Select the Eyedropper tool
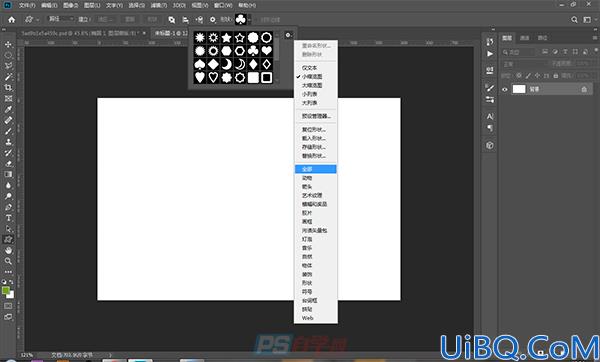 click(8, 109)
